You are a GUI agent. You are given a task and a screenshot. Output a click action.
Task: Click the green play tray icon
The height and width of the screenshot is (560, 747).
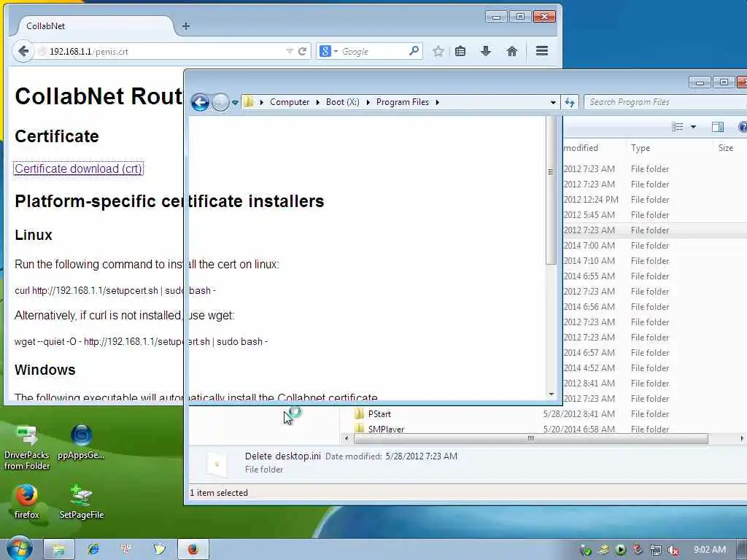(620, 550)
